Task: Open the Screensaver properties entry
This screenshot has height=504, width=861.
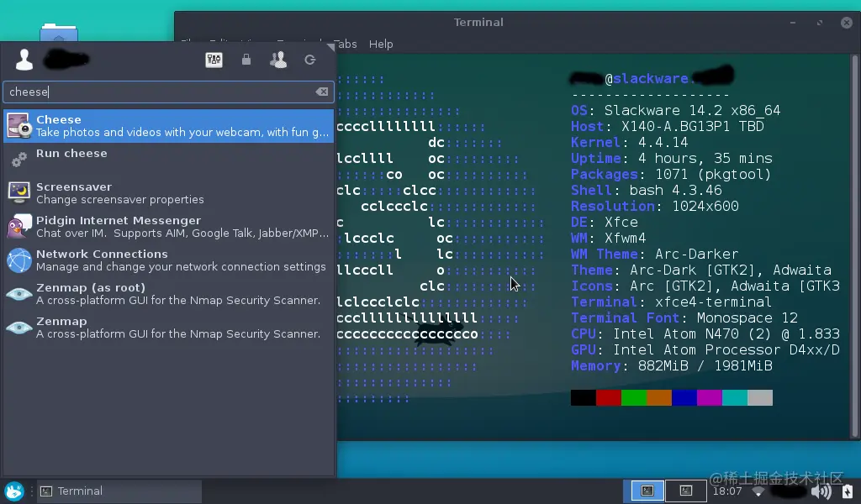Action: point(168,193)
